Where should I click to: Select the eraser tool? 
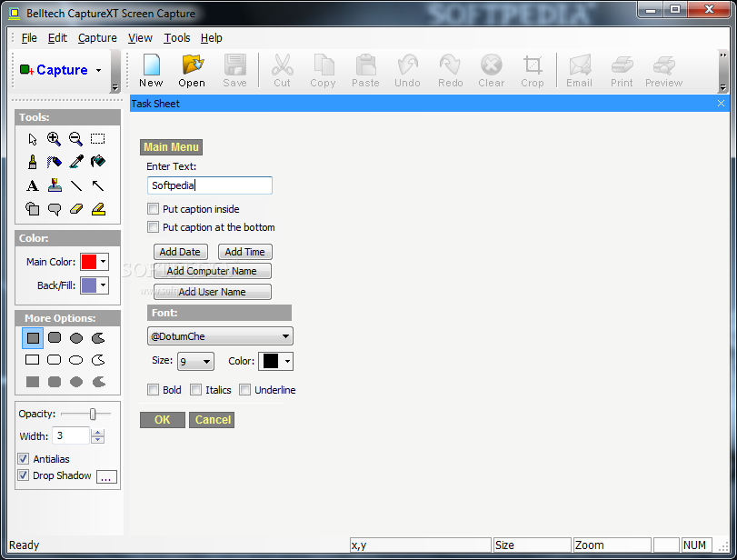(76, 209)
